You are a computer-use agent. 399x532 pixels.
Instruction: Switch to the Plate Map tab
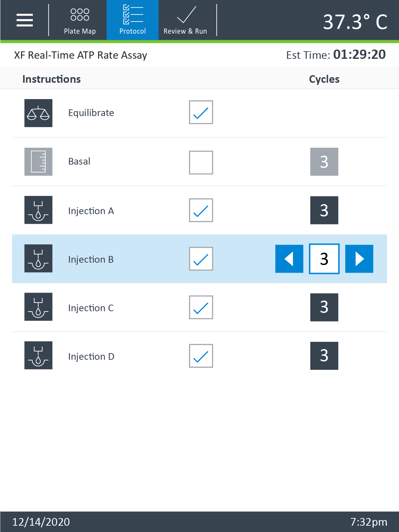(80, 21)
